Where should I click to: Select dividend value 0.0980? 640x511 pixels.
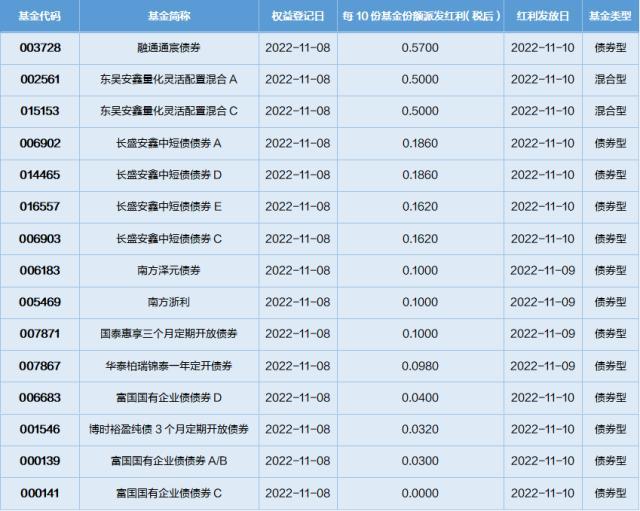click(x=420, y=366)
